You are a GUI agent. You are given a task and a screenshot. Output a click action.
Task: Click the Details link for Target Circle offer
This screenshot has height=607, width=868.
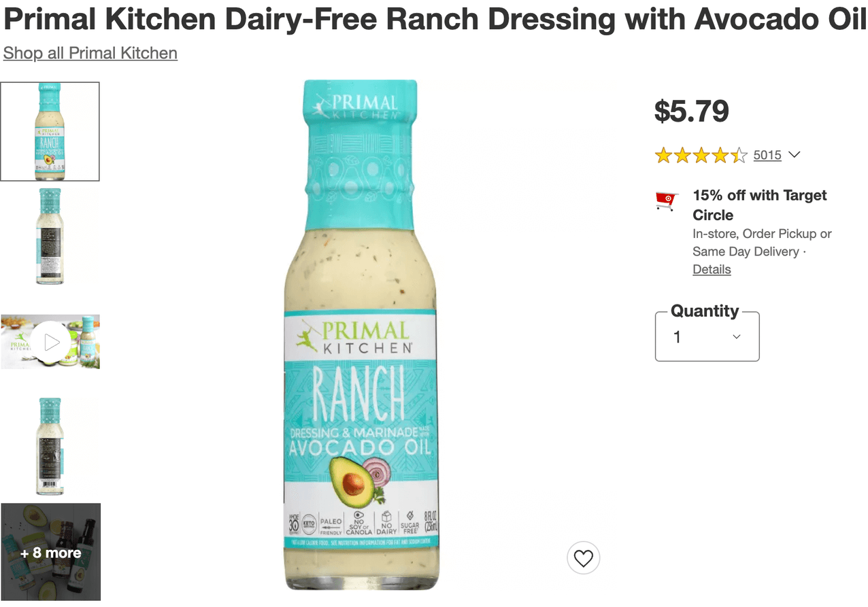712,269
